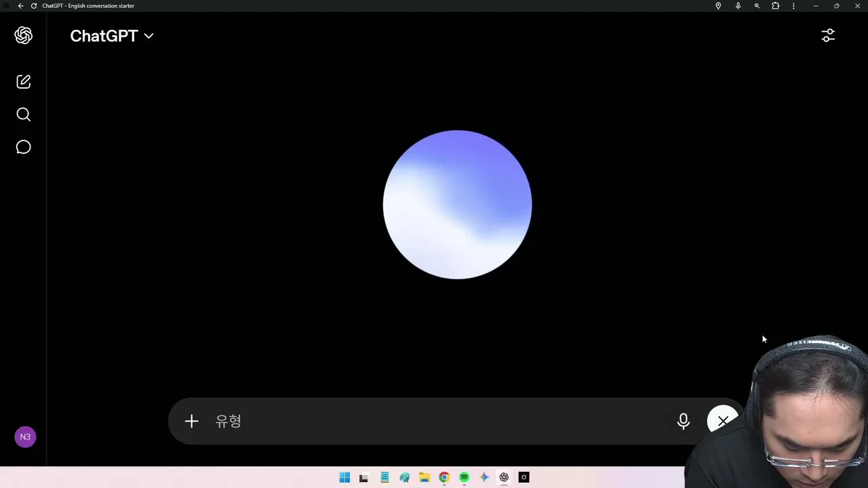868x488 pixels.
Task: Open the chat bubble icon in the sidebar
Action: tap(24, 147)
